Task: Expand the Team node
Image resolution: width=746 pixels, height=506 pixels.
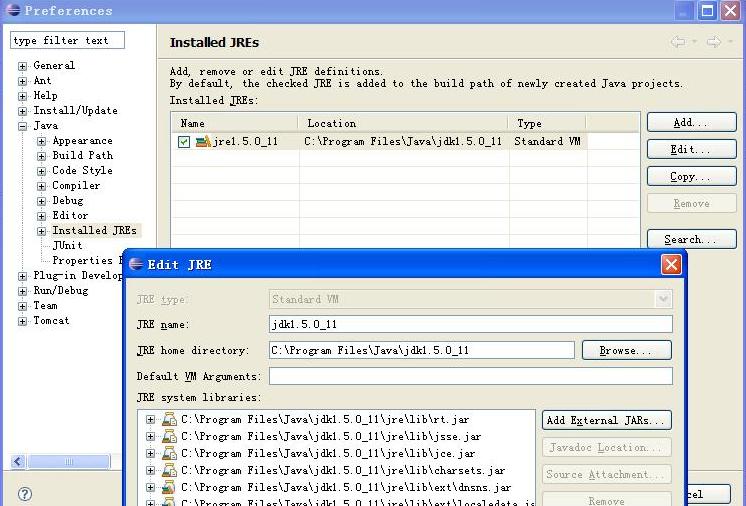Action: click(x=22, y=306)
